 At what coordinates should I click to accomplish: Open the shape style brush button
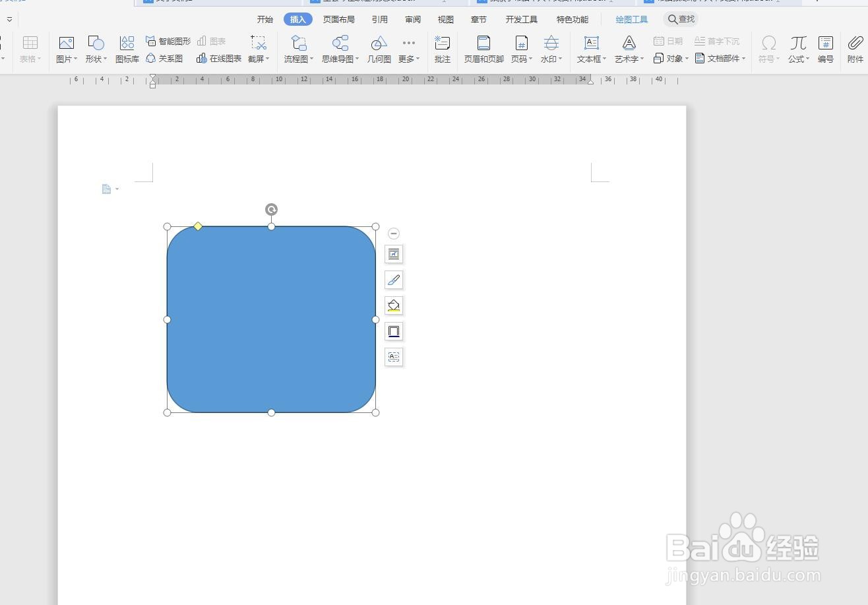(x=394, y=280)
